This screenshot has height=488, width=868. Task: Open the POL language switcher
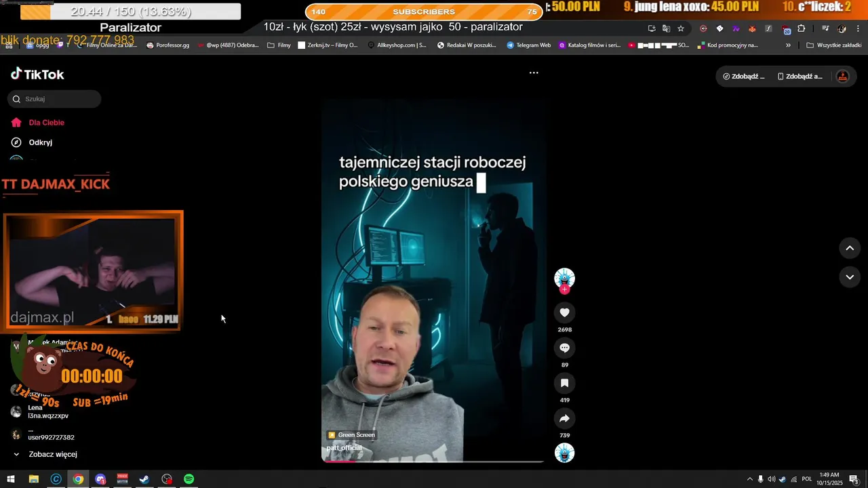[807, 479]
